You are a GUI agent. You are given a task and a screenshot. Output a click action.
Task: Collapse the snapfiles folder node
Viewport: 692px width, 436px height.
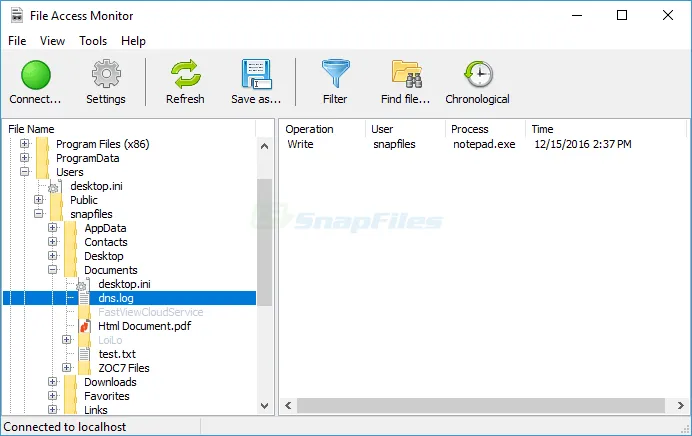coord(39,214)
